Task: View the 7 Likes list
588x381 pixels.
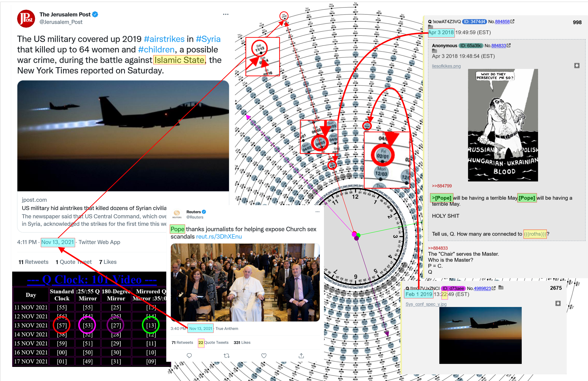Action: [108, 262]
